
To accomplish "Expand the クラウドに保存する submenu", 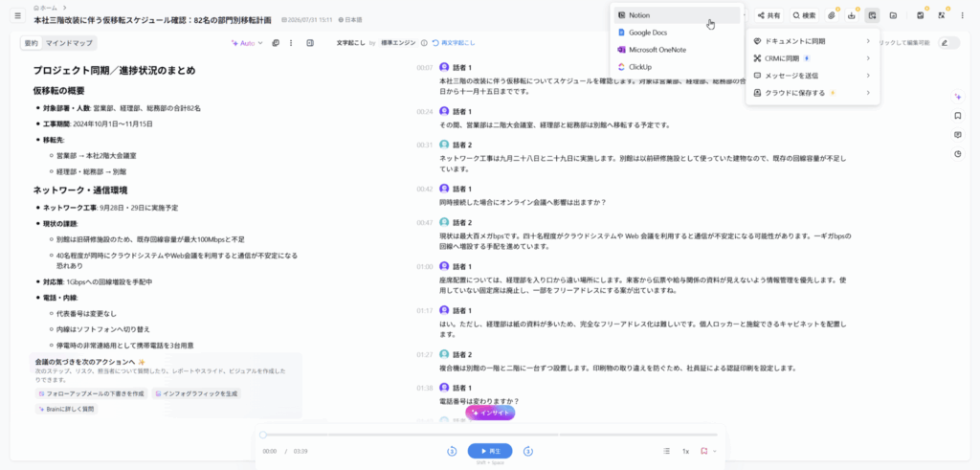I will click(813, 93).
